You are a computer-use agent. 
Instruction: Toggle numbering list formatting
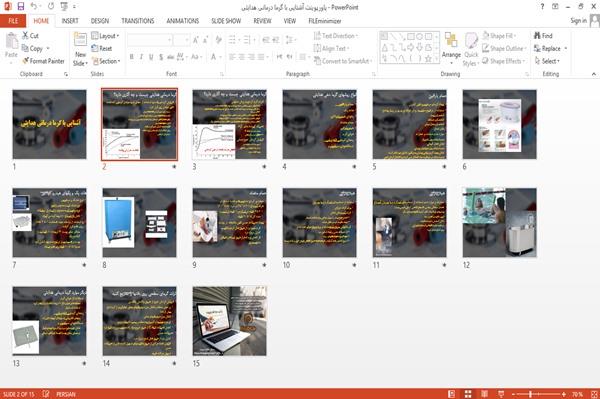pos(248,40)
